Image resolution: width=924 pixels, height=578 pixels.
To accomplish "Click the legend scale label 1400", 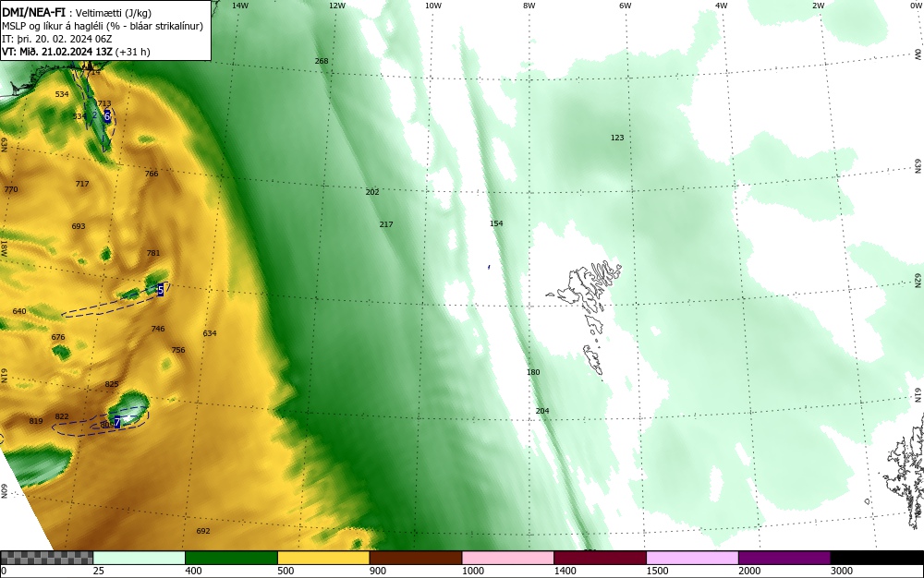I will coord(565,571).
